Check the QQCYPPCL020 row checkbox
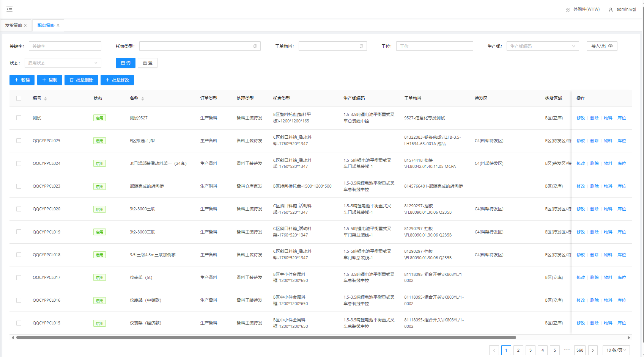Image resolution: width=644 pixels, height=357 pixels. pos(19,209)
